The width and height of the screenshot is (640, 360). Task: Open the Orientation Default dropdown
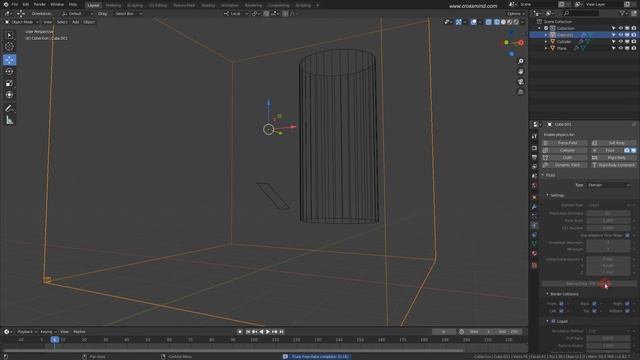point(77,13)
